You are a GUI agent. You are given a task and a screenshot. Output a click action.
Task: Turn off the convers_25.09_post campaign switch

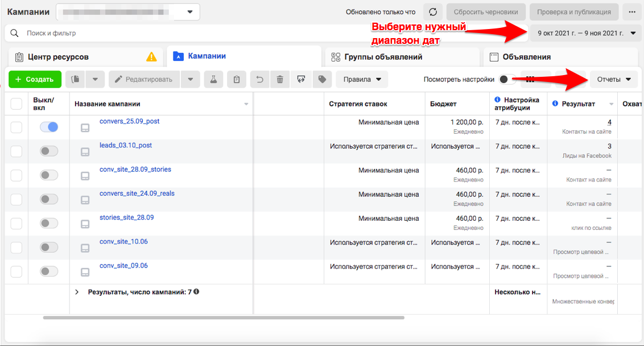49,127
